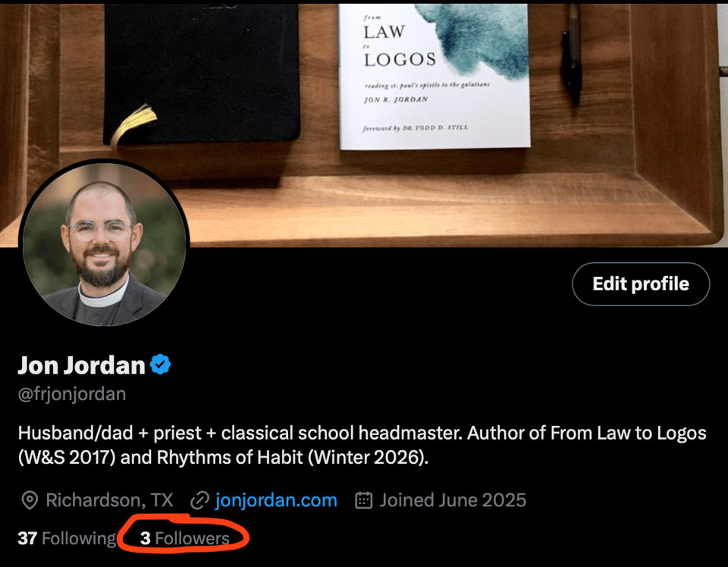This screenshot has width=728, height=567.
Task: Click the black pen in the banner
Action: pyautogui.click(x=572, y=55)
